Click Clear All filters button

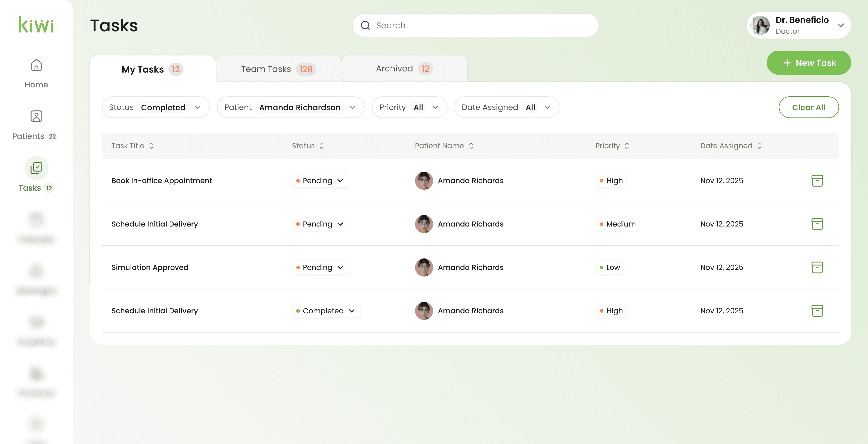pyautogui.click(x=808, y=107)
